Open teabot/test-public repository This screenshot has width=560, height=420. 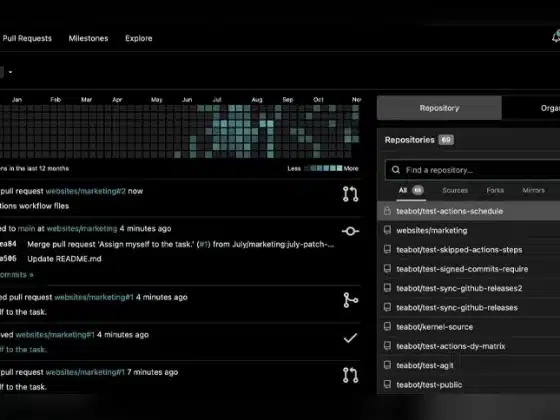[x=429, y=385]
